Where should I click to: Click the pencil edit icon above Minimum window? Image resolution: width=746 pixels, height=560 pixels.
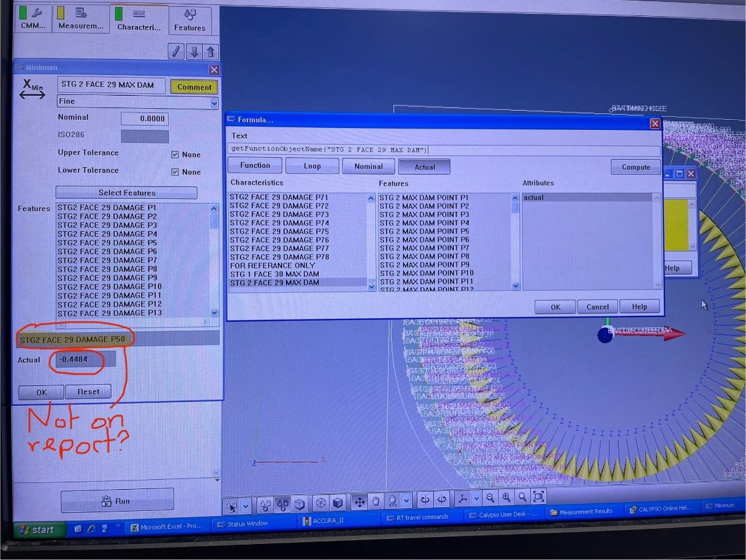tap(177, 52)
